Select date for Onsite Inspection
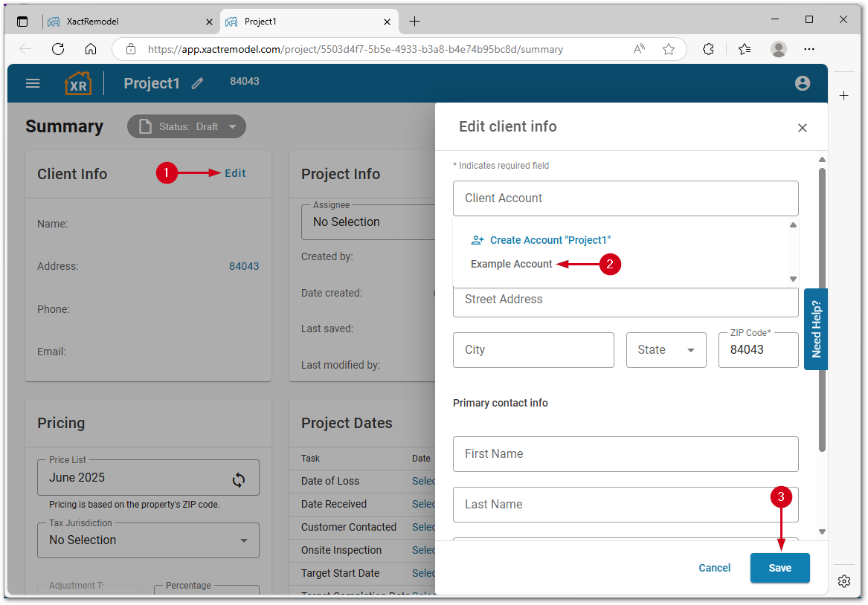 pos(423,551)
